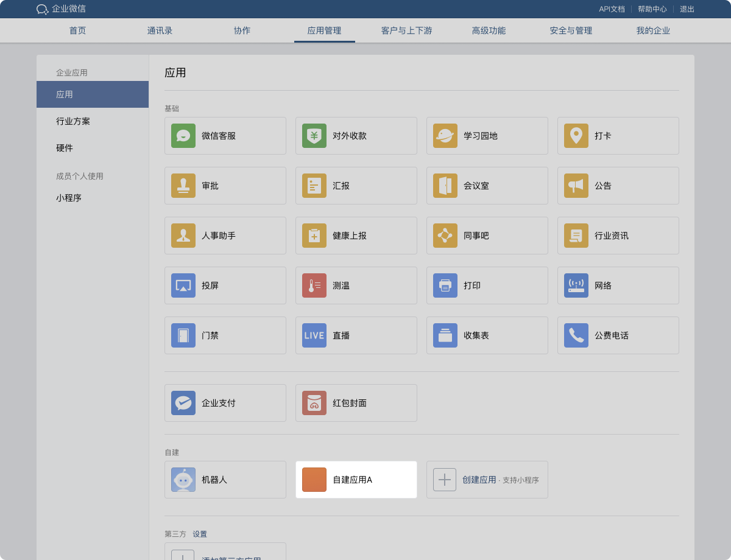Click the 直播 LIVE icon

click(314, 335)
